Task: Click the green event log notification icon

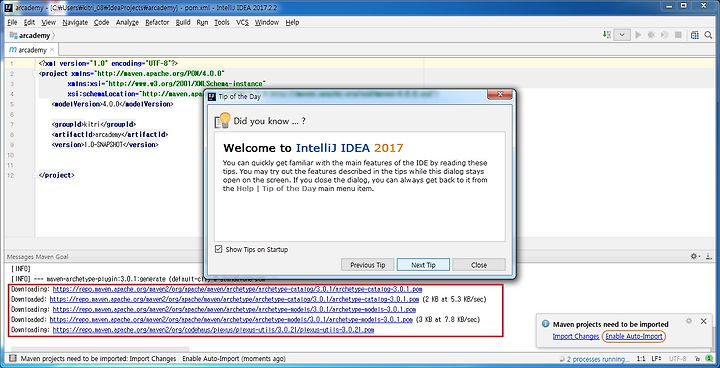Action: [x=709, y=359]
